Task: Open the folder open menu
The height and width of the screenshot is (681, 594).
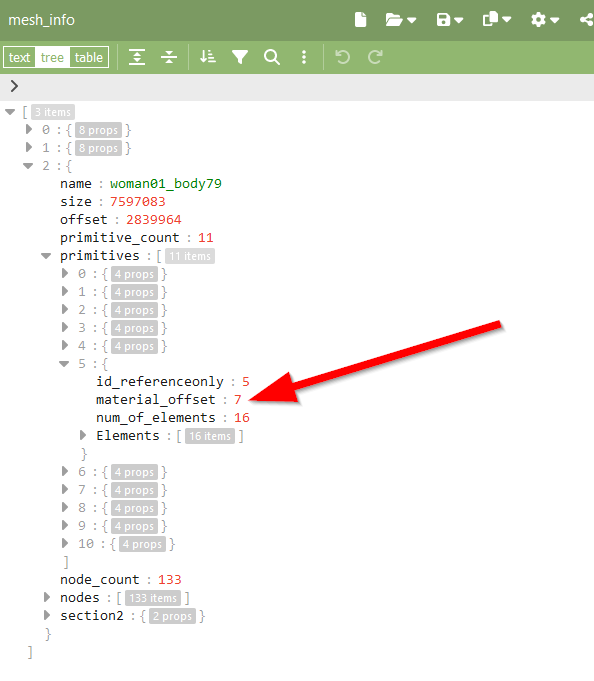Action: pyautogui.click(x=400, y=20)
